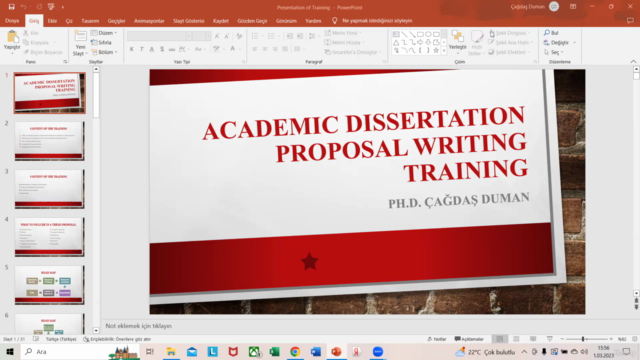Click Türkçe (Türkiye) language indicator
Screen dimensions: 640x360
tap(61, 339)
